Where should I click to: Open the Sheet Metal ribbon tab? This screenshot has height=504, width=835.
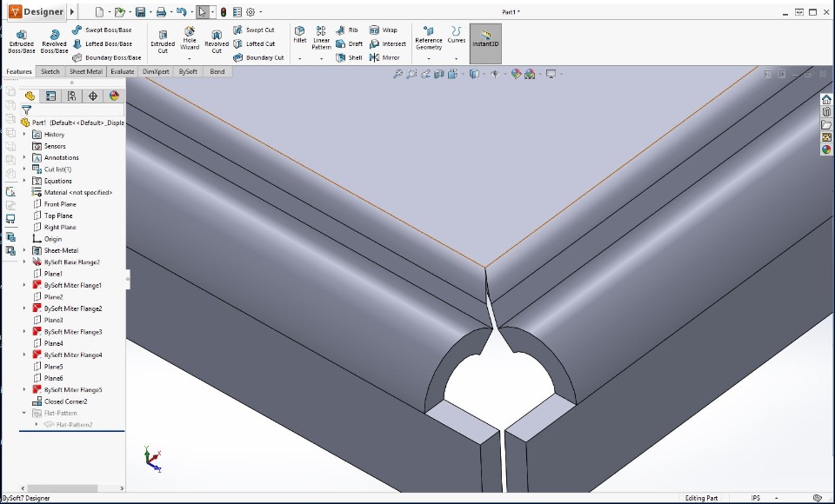[86, 71]
